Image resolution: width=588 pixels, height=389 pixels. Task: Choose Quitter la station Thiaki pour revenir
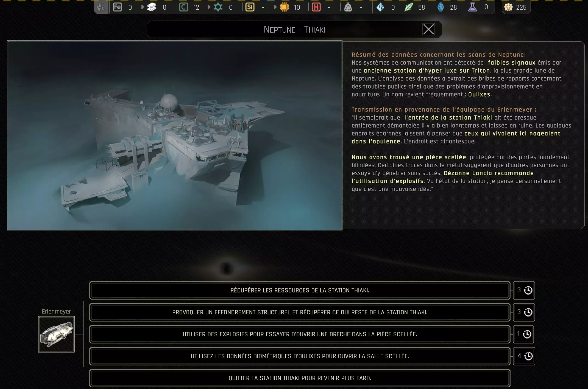pyautogui.click(x=300, y=378)
